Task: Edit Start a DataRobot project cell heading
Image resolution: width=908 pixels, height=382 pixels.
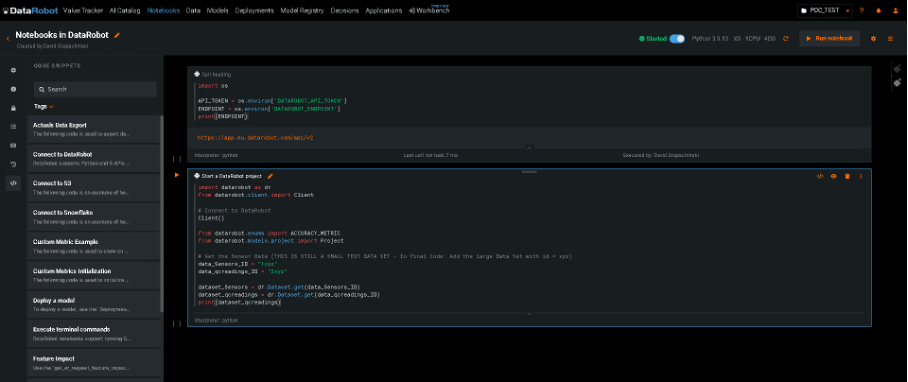Action: 270,176
